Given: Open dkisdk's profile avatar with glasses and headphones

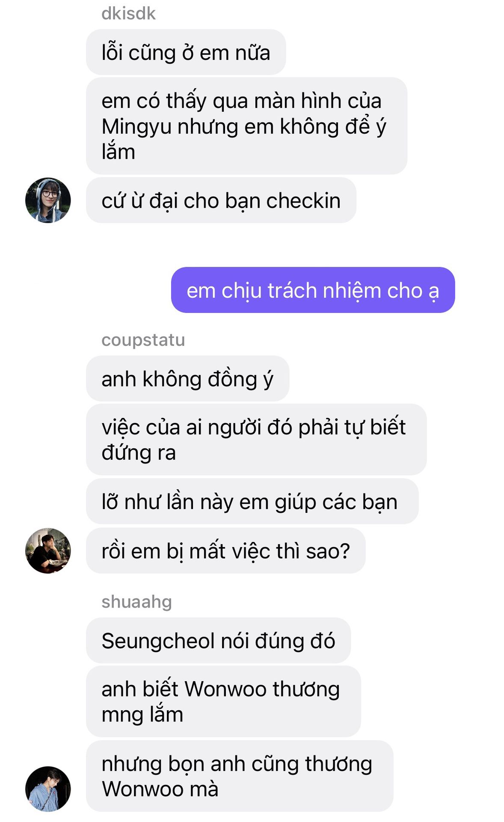Looking at the screenshot, I should 48,200.
